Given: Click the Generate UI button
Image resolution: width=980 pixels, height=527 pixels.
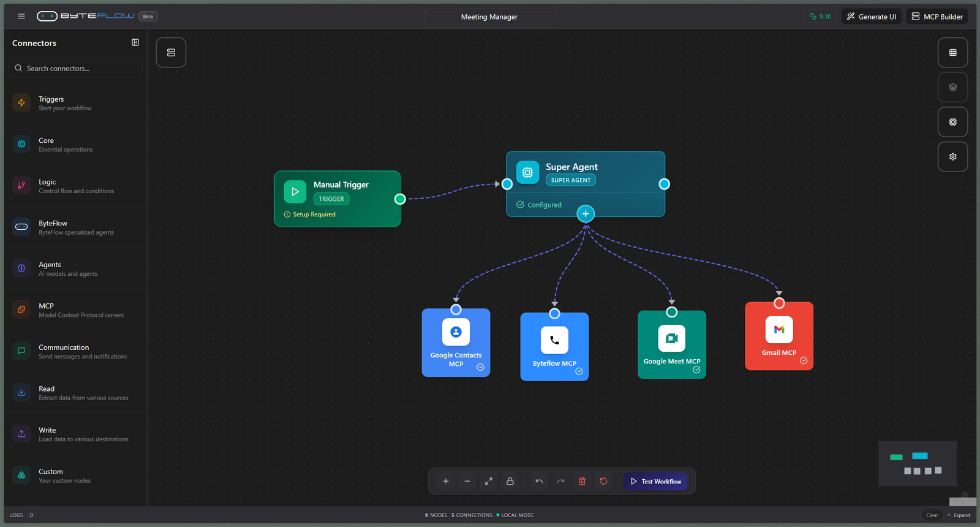Looking at the screenshot, I should click(871, 17).
